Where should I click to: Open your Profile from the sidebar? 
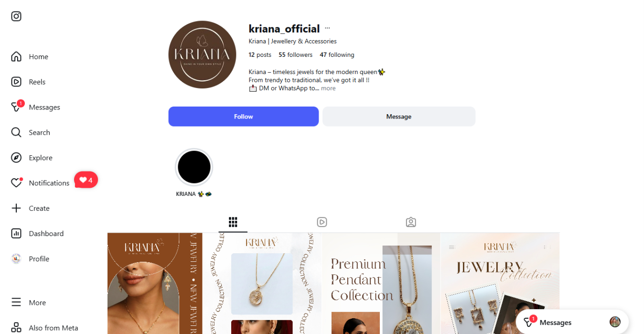coord(31,259)
